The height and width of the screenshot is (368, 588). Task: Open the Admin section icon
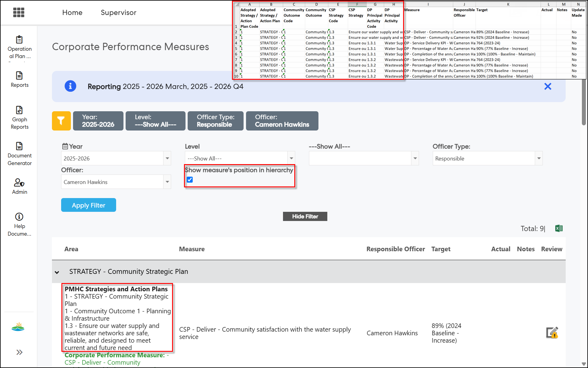[19, 182]
